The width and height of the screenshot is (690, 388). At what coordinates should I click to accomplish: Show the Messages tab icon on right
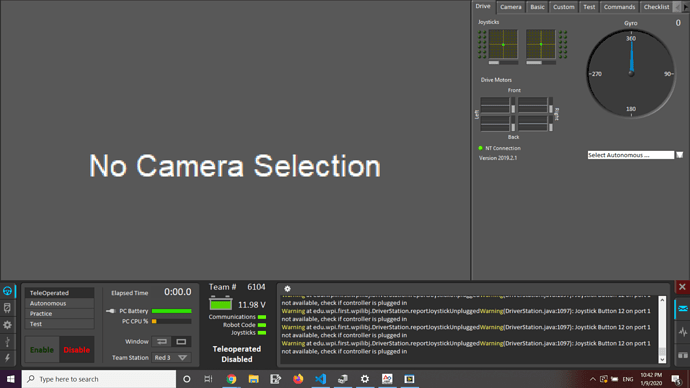click(x=683, y=309)
